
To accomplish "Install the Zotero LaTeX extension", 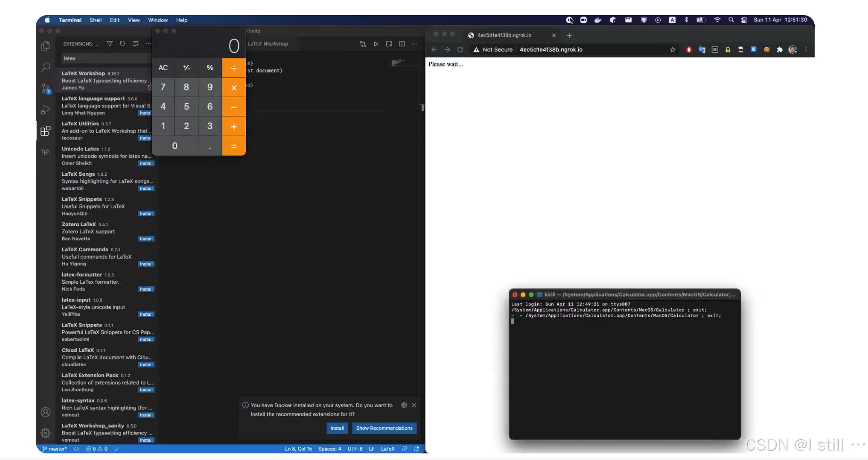I will click(146, 239).
